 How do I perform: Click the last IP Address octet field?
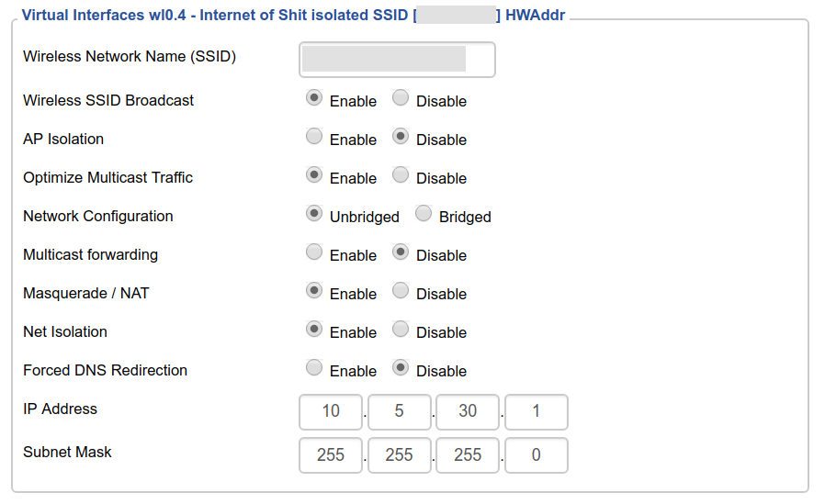coord(537,411)
